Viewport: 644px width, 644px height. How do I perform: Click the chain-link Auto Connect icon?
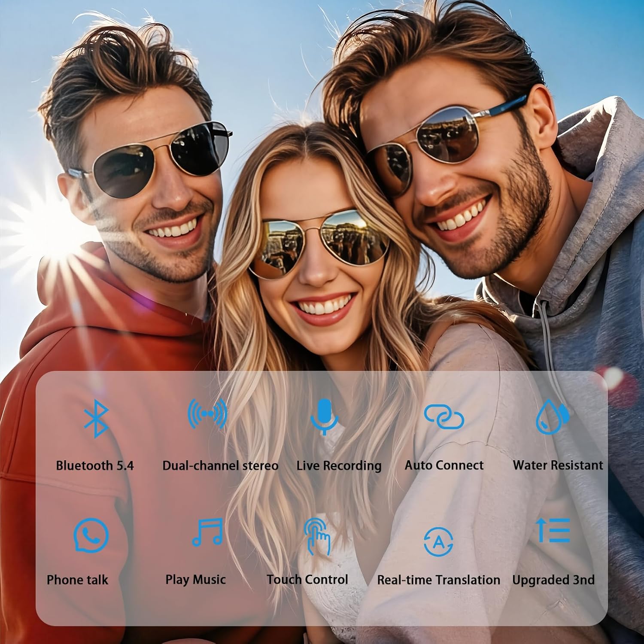[444, 417]
